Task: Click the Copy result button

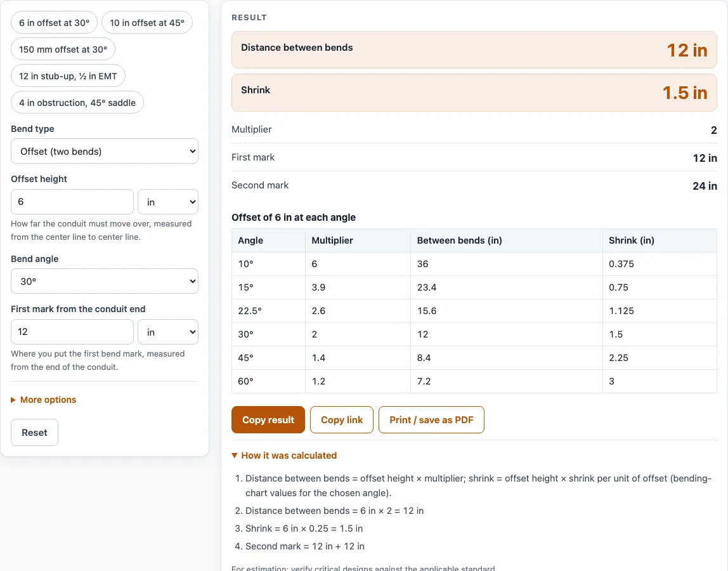Action: click(268, 420)
